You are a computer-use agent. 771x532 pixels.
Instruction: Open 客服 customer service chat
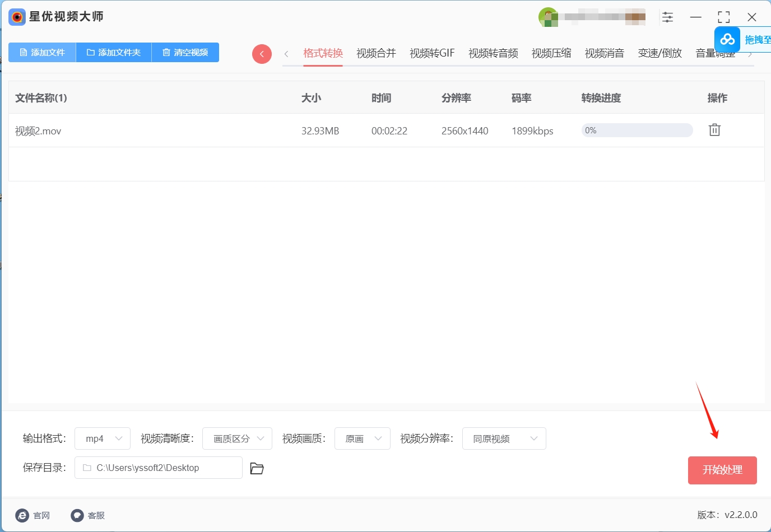click(88, 515)
